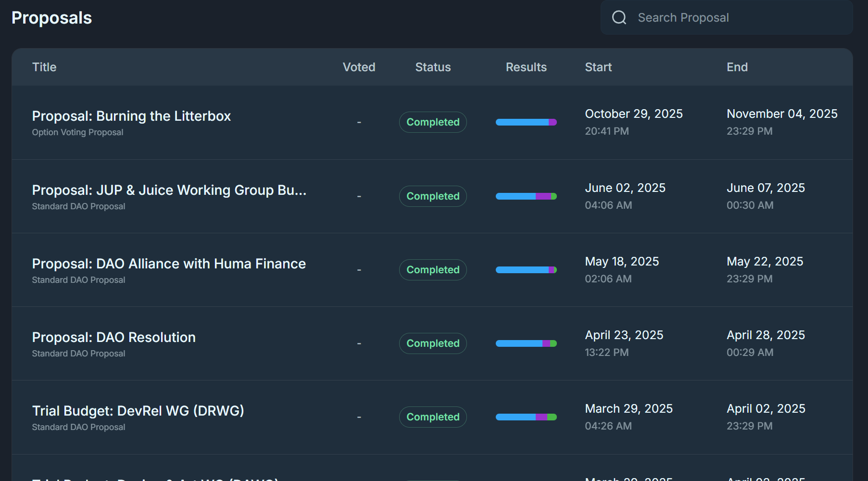Click results bar for Burning the Litterbox
Viewport: 868px width, 481px height.
pos(526,122)
